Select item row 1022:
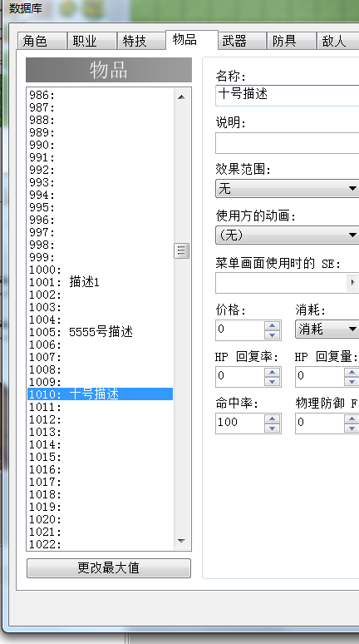 tap(100, 544)
